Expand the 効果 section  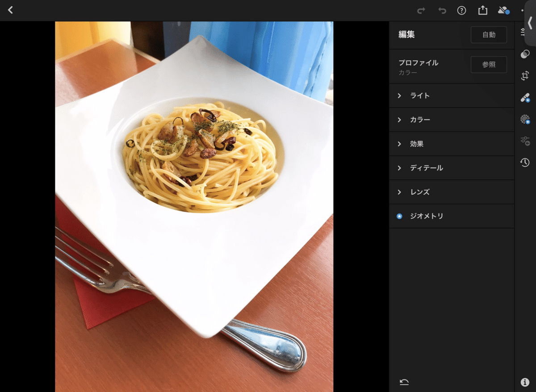point(452,144)
